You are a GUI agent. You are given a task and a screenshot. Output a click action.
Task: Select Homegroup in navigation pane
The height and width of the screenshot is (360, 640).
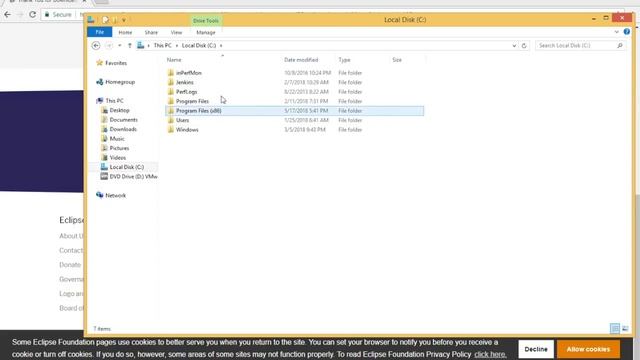[120, 82]
